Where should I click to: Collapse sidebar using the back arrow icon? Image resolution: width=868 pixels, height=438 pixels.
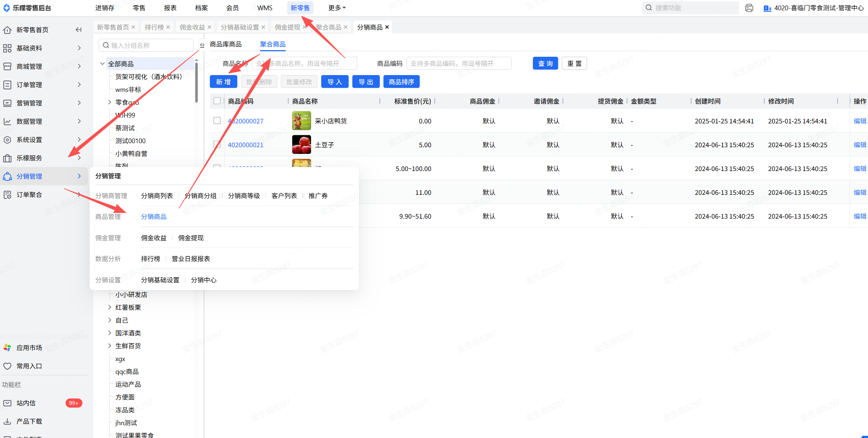pos(78,30)
